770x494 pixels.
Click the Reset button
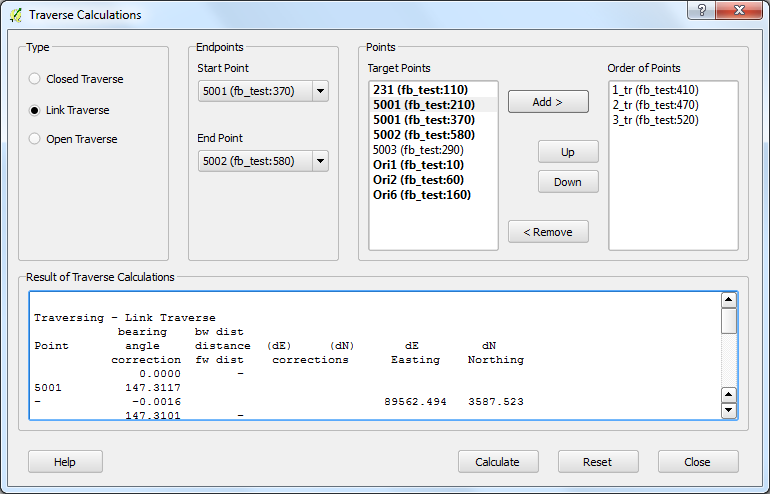(x=598, y=462)
